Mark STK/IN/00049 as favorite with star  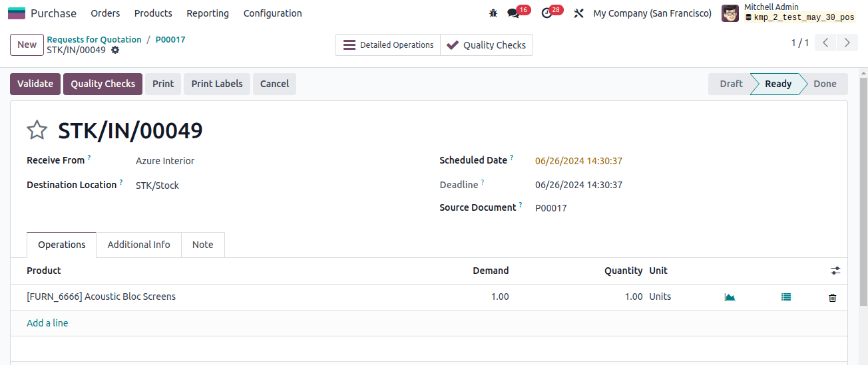click(x=37, y=130)
